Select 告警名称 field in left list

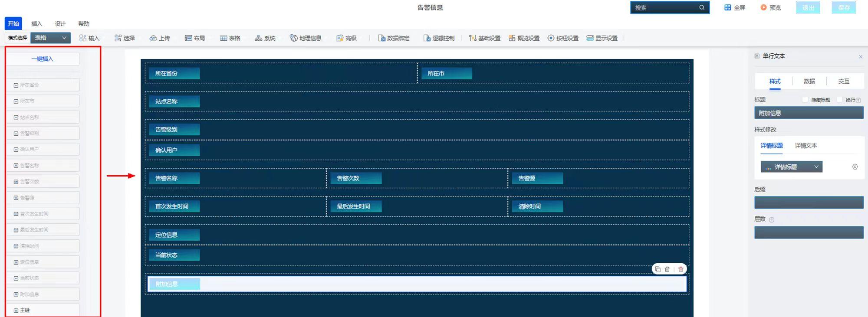[x=43, y=165]
